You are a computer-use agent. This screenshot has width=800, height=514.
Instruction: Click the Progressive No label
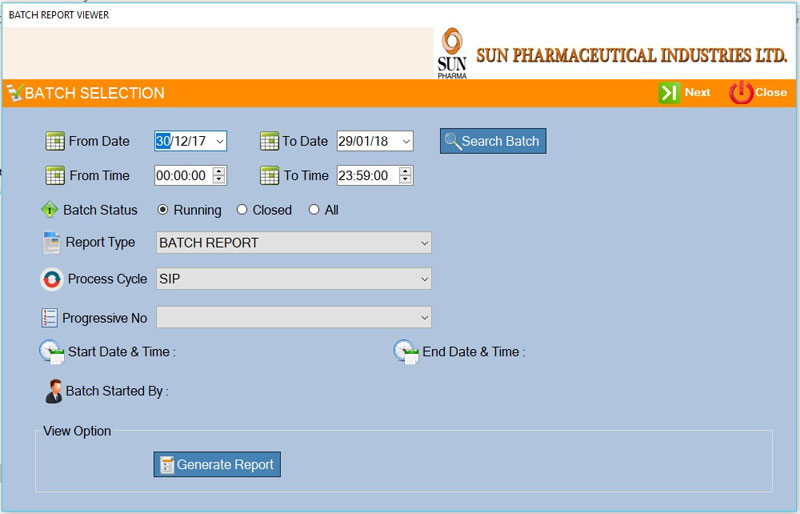click(105, 318)
